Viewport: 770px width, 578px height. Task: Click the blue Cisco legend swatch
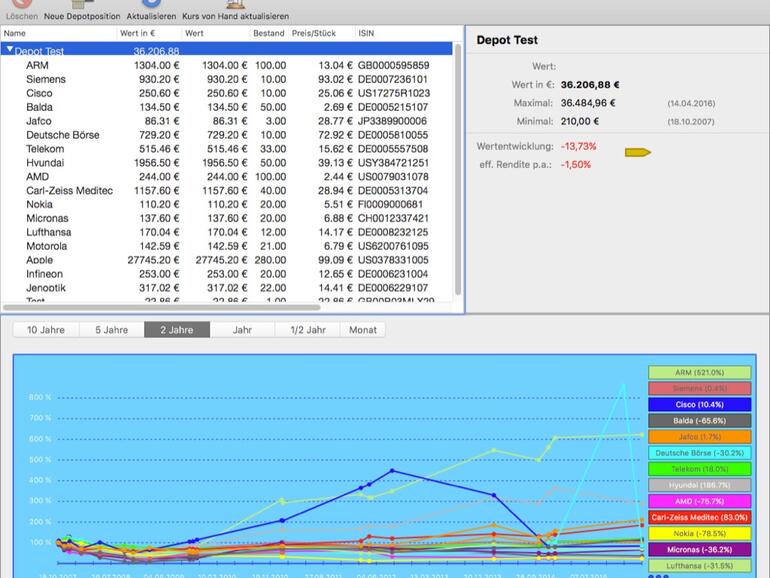698,404
